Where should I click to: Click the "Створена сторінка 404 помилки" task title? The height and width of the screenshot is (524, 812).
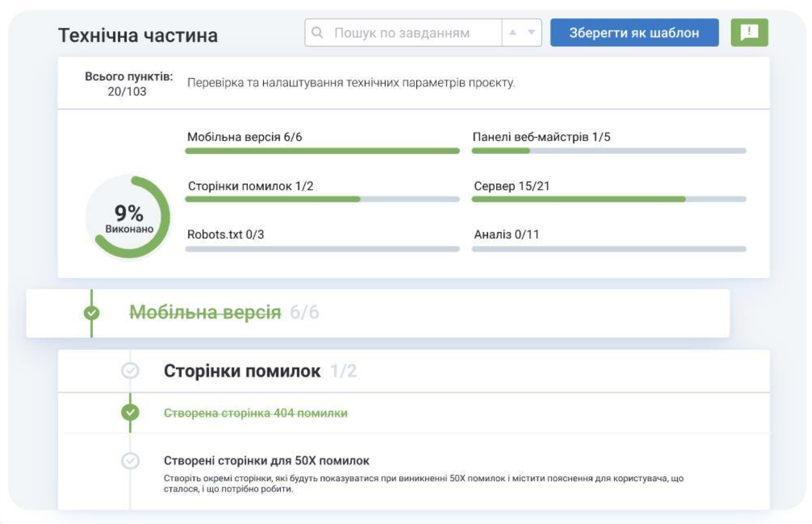click(255, 413)
